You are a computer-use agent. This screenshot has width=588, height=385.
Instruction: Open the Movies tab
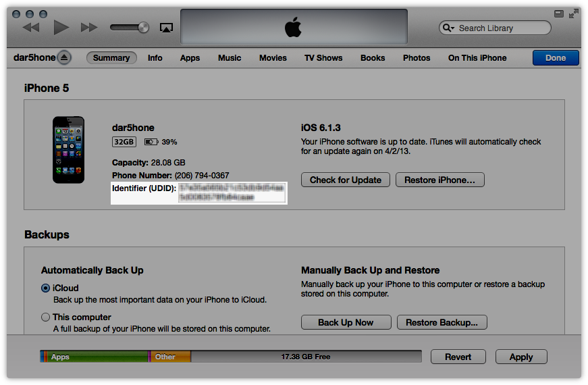273,58
